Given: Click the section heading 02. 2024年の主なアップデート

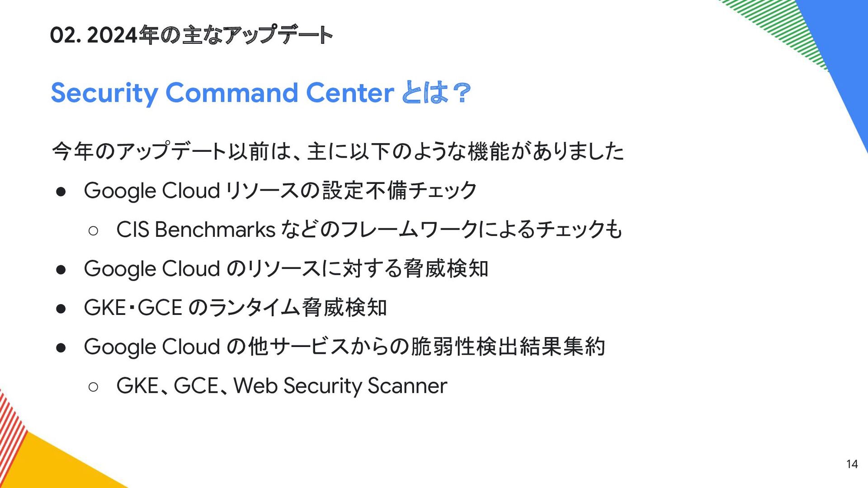Looking at the screenshot, I should 191,35.
